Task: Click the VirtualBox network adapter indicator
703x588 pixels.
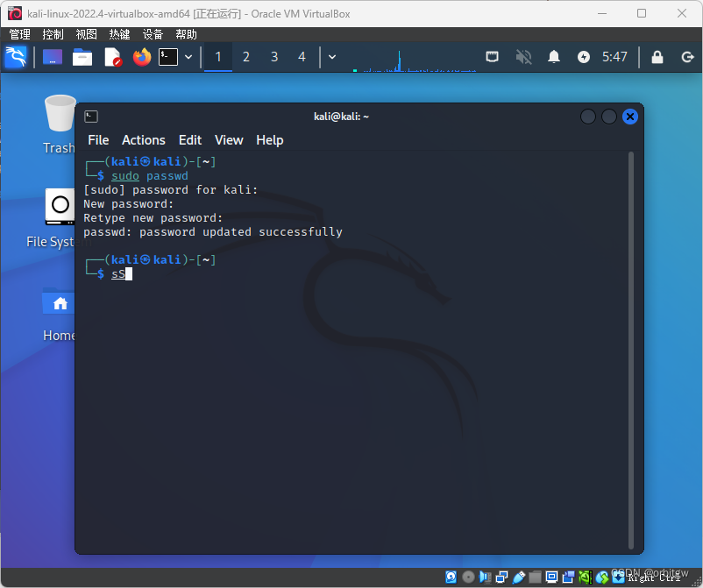Action: click(x=501, y=577)
